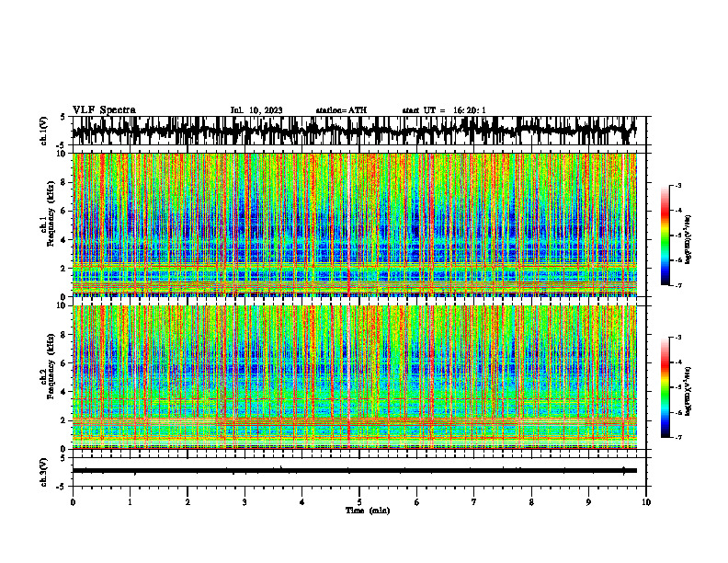The image size is (728, 563).
Task: Click time axis tick label "3"
Action: [x=245, y=502]
